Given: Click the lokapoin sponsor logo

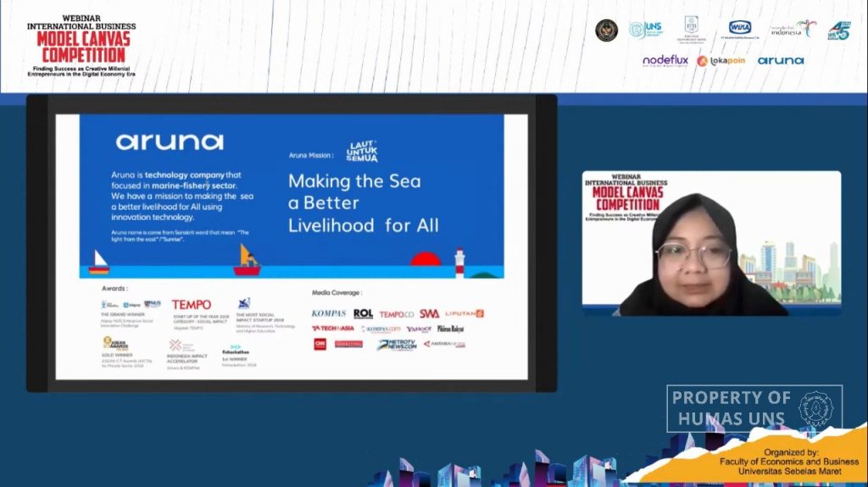Looking at the screenshot, I should pos(721,61).
